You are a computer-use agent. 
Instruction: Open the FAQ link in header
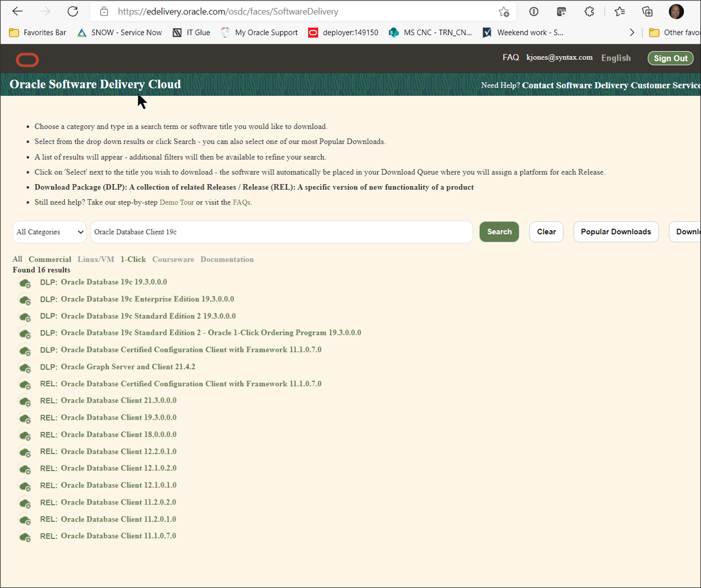tap(511, 57)
